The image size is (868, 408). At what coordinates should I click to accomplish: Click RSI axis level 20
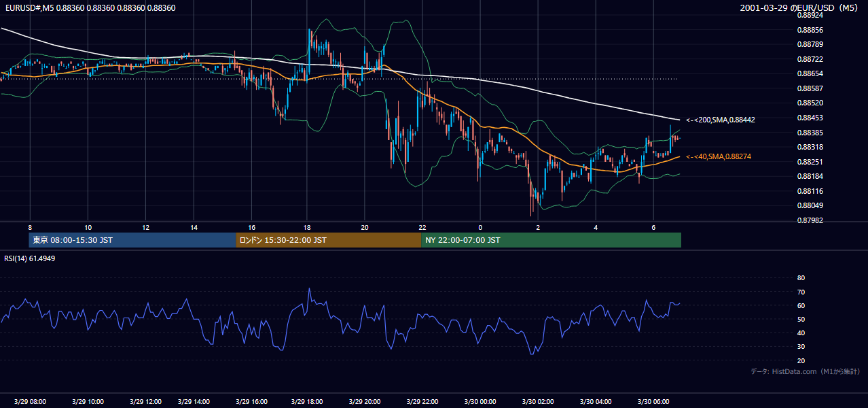tap(801, 360)
